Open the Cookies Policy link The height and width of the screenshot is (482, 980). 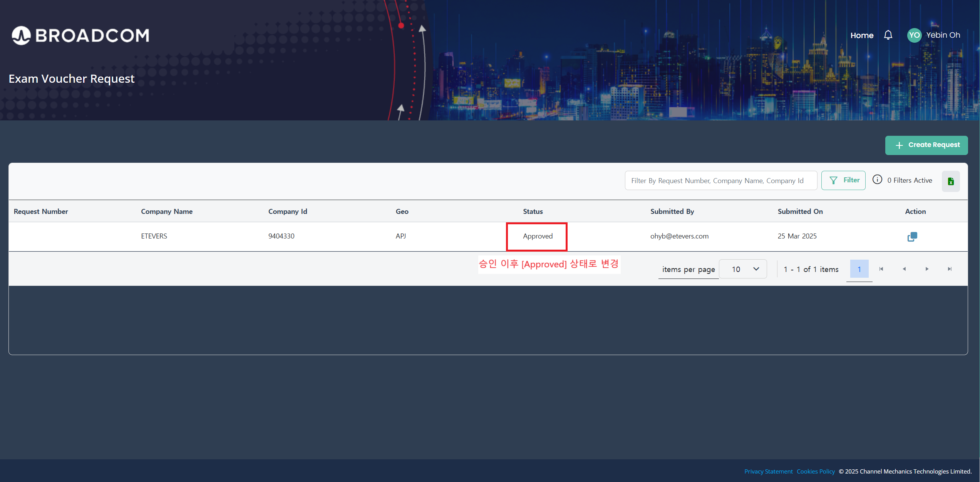pos(816,471)
